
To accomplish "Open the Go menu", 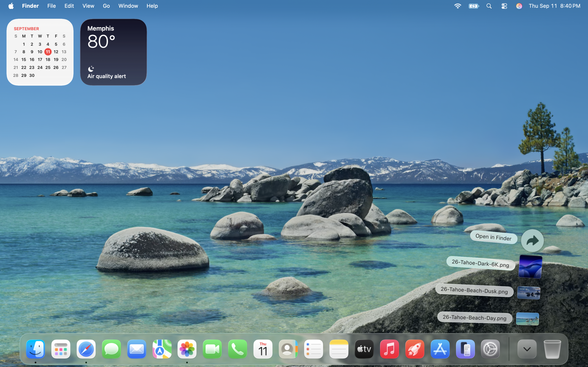I will pyautogui.click(x=106, y=6).
